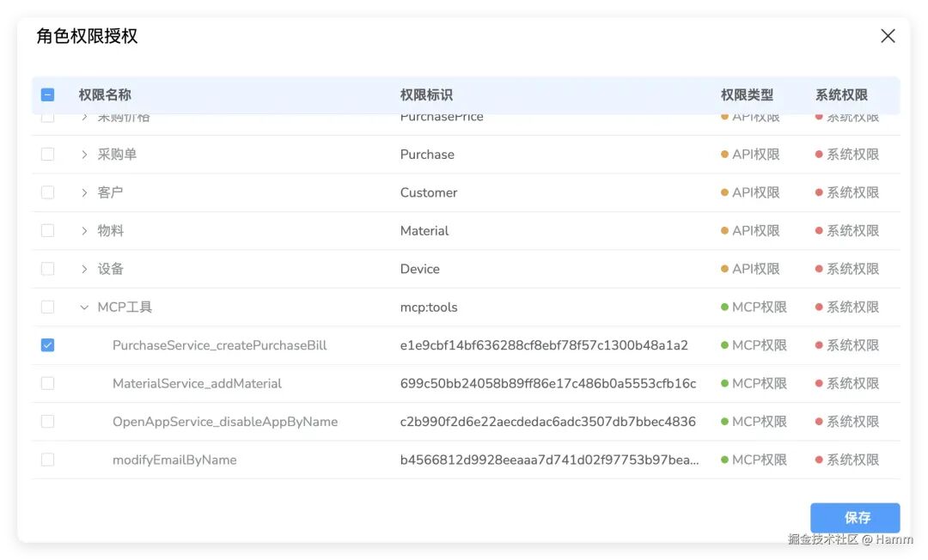Click the Customer identifier cell
Viewport: 928px width, 560px height.
(x=429, y=192)
